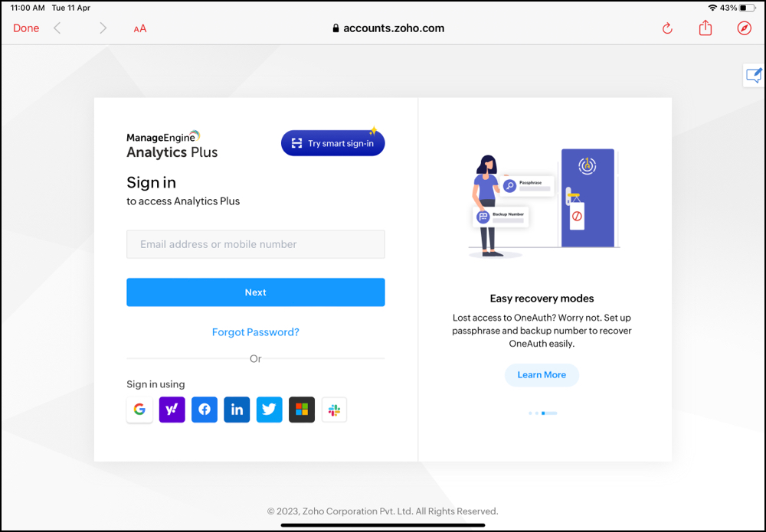The image size is (766, 532).
Task: Open the Forgot Password? link
Action: point(256,332)
